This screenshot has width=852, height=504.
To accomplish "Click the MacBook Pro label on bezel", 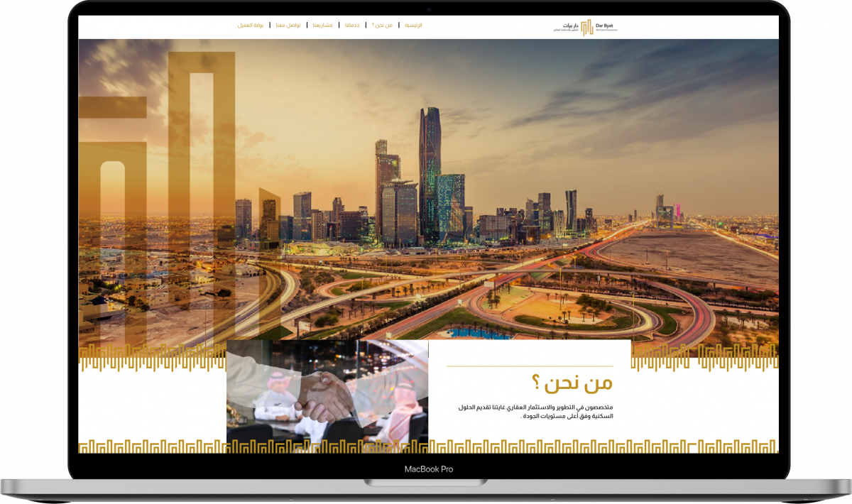I will point(428,469).
